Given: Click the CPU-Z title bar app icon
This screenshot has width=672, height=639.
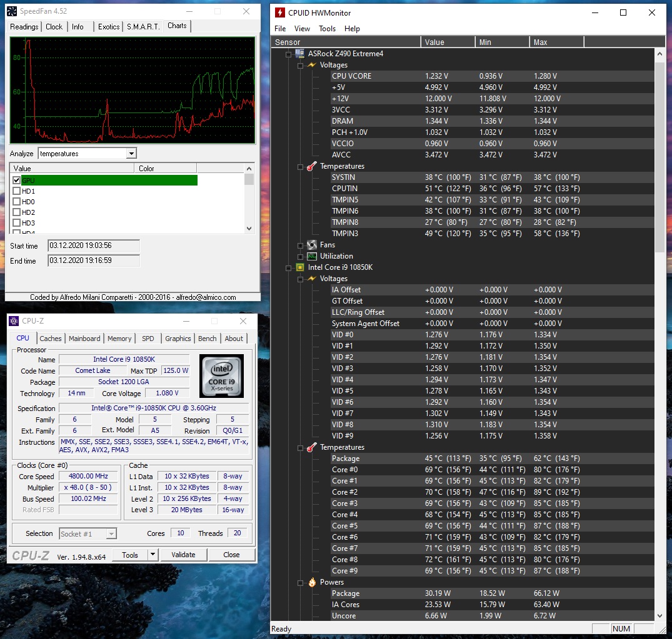Looking at the screenshot, I should click(x=14, y=321).
